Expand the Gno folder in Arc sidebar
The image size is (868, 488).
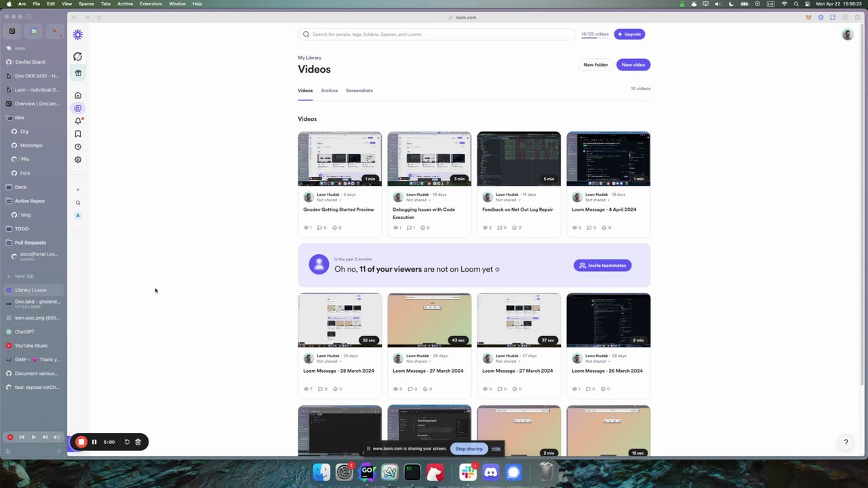(x=34, y=117)
